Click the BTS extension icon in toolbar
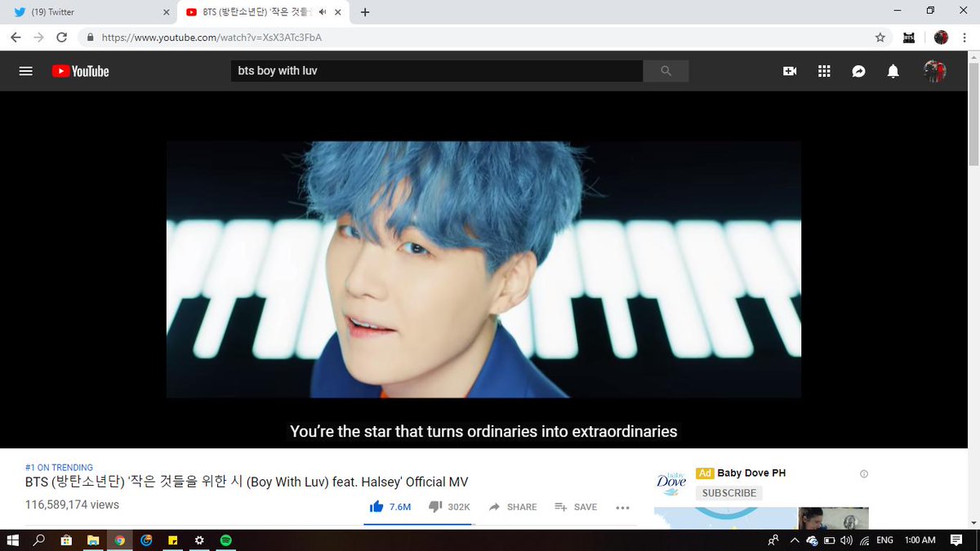The height and width of the screenshot is (551, 980). 909,37
